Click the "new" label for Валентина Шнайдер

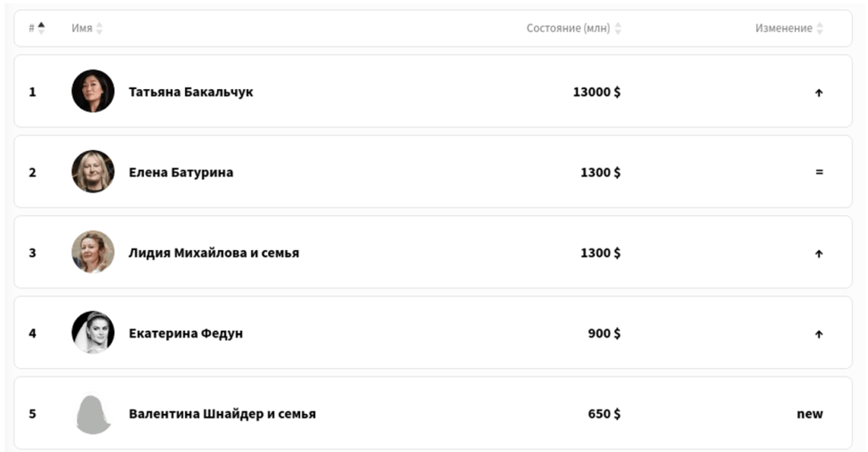(810, 414)
